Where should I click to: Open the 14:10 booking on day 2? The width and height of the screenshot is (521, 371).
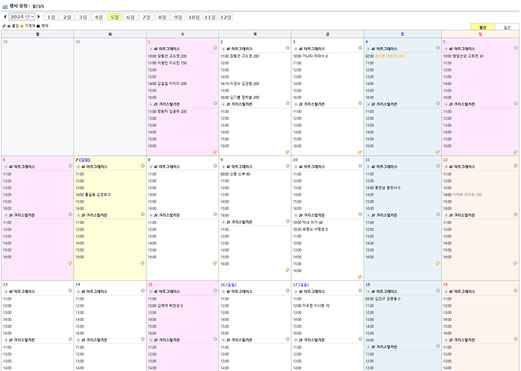240,84
